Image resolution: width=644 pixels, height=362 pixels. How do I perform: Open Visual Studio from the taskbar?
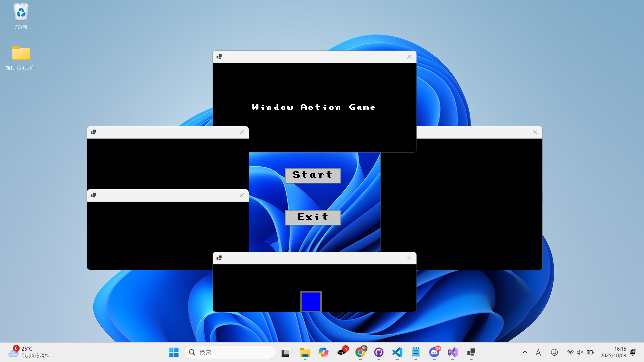click(453, 352)
